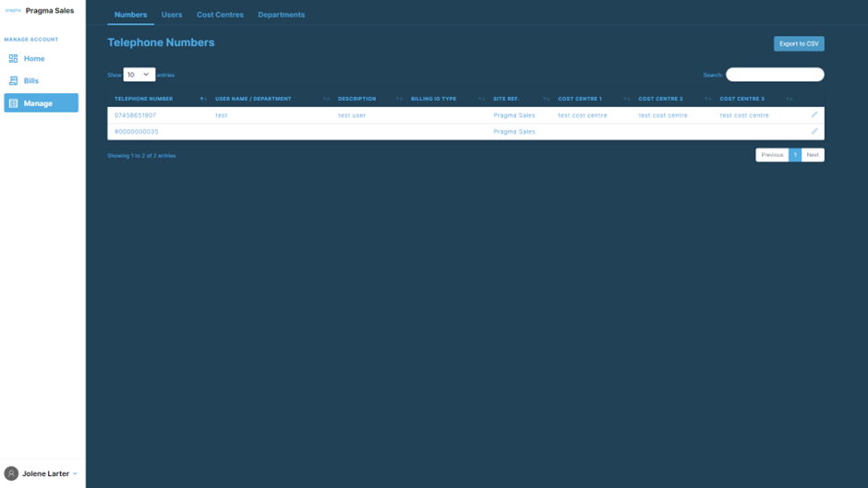
Task: Sort by Cost Centre 1 arrows
Action: [x=627, y=99]
